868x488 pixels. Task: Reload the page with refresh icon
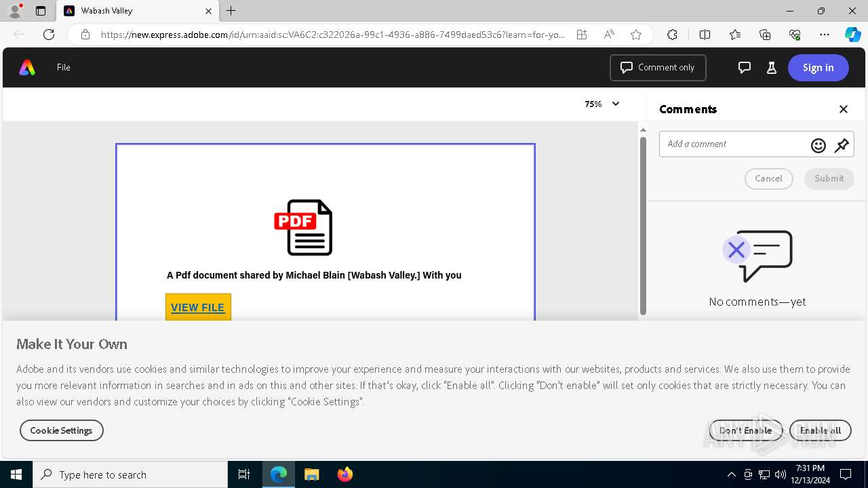49,35
